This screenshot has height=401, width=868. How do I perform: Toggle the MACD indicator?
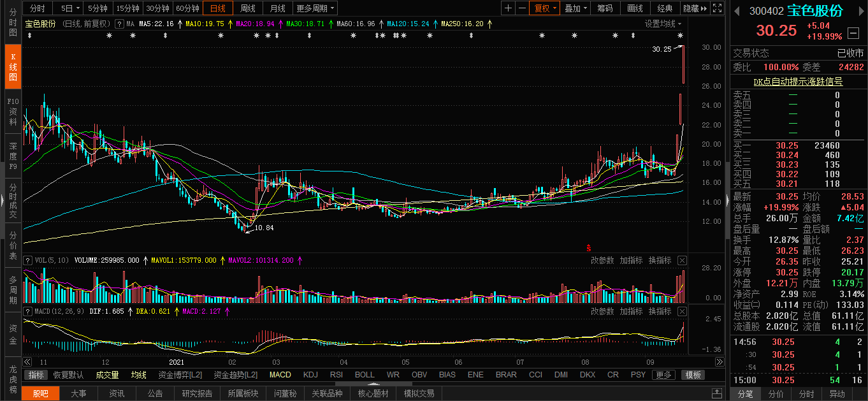(x=280, y=375)
